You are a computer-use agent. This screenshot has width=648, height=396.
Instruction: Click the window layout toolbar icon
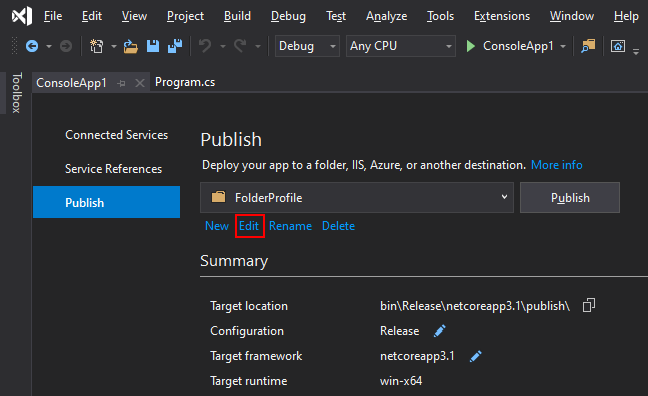point(618,46)
